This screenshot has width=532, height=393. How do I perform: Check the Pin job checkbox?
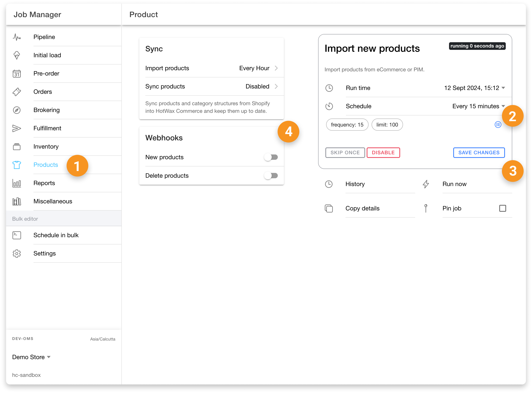click(x=503, y=208)
